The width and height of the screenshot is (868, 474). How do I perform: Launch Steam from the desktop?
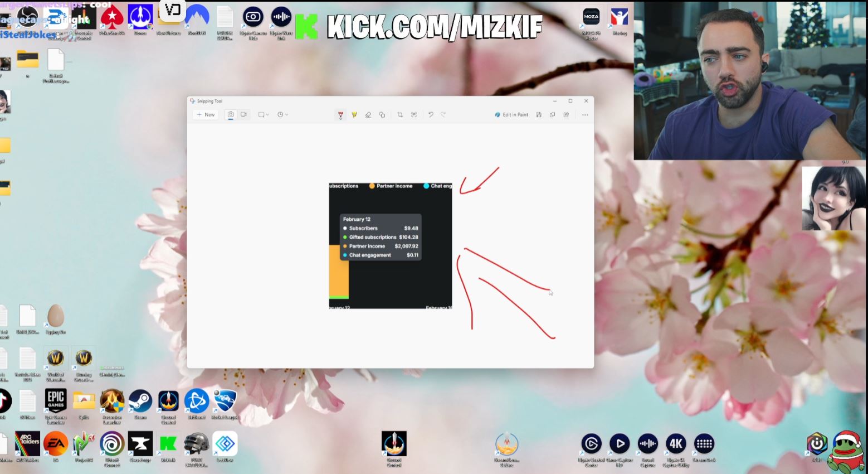[140, 404]
